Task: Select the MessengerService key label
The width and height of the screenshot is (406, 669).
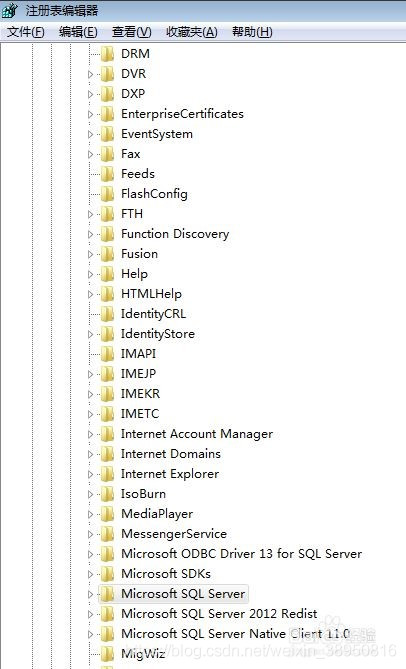Action: [174, 534]
